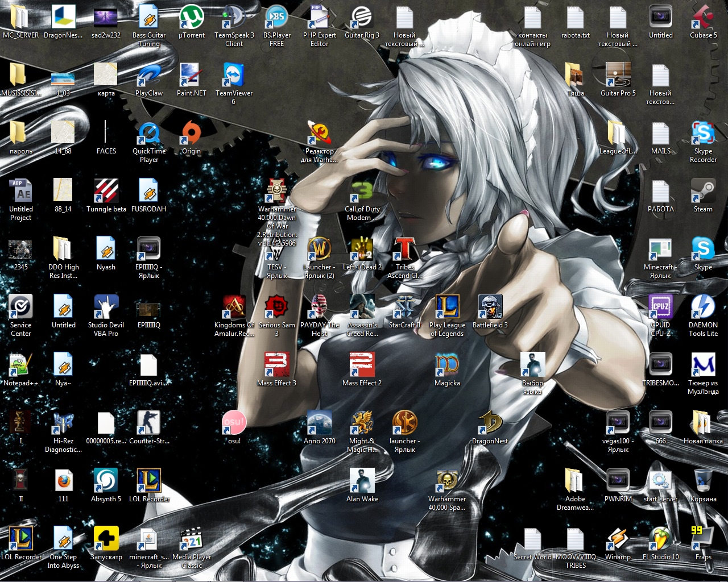Launch FL Studio 10 shortcut
The image size is (728, 582).
click(x=661, y=539)
